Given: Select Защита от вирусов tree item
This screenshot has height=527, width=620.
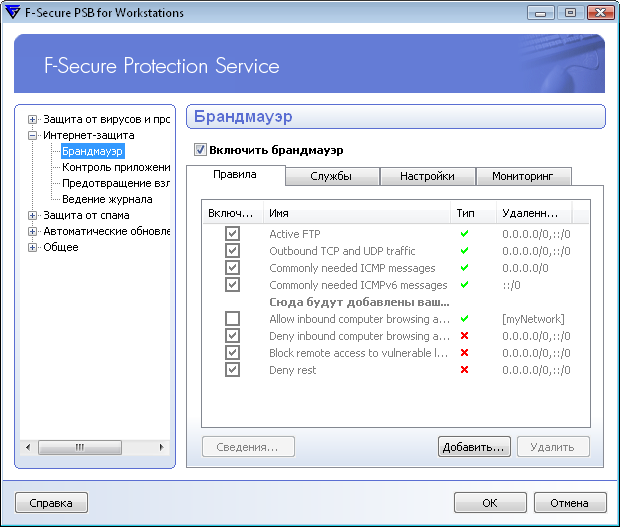Looking at the screenshot, I should click(106, 119).
